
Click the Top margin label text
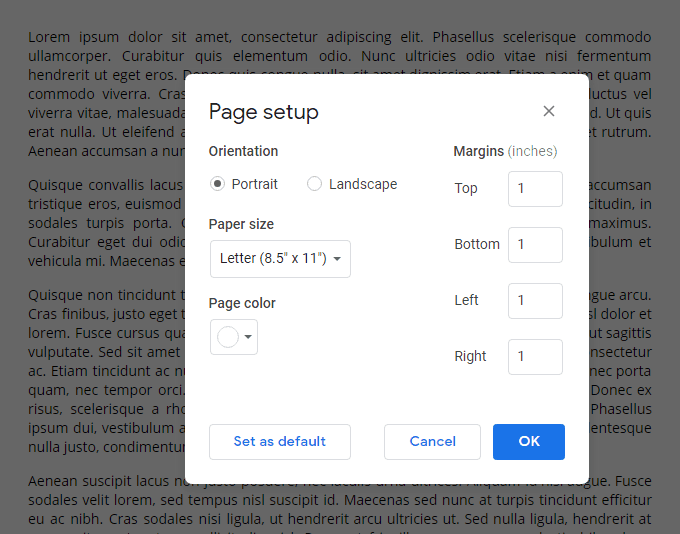click(466, 188)
